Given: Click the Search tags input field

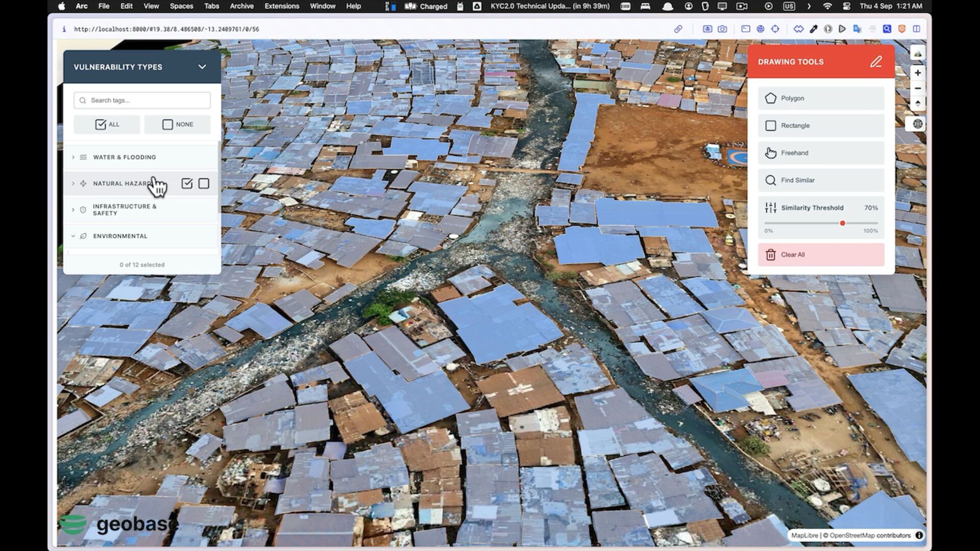Looking at the screenshot, I should pyautogui.click(x=148, y=101).
